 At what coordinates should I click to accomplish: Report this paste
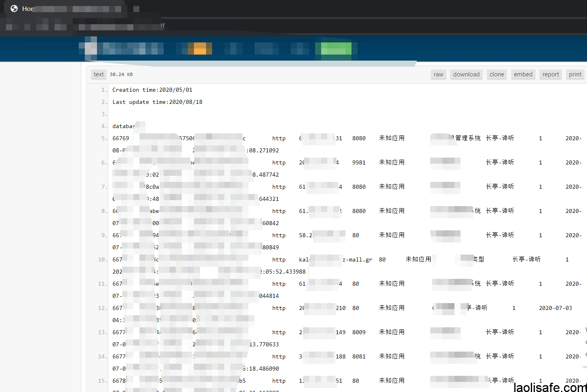(550, 74)
